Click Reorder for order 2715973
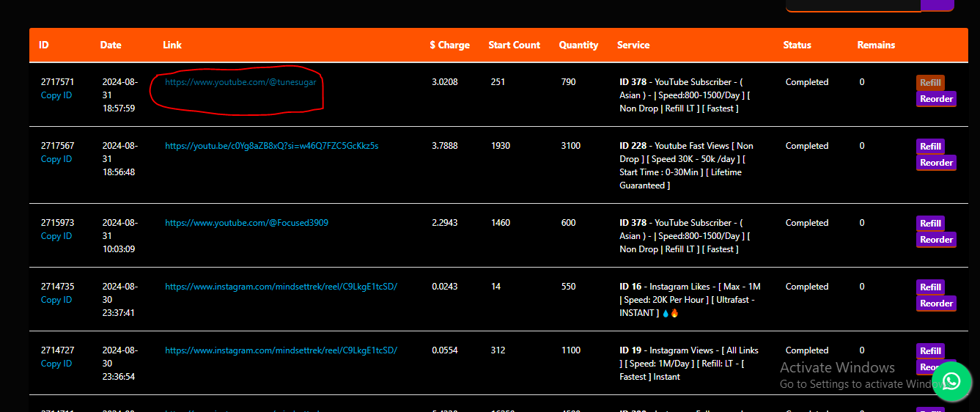 [936, 240]
